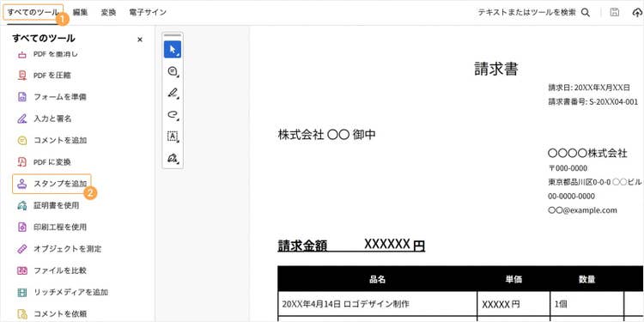Select the text box tool
The width and height of the screenshot is (644, 322).
pyautogui.click(x=173, y=137)
